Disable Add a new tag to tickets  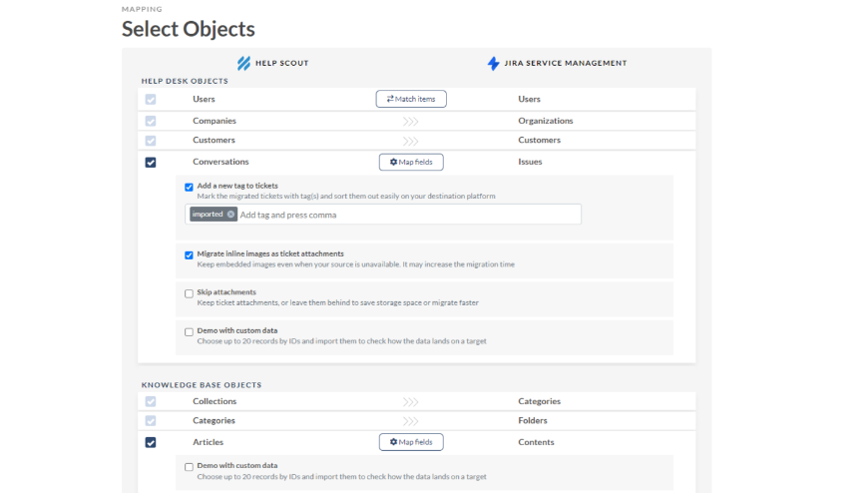coord(189,187)
